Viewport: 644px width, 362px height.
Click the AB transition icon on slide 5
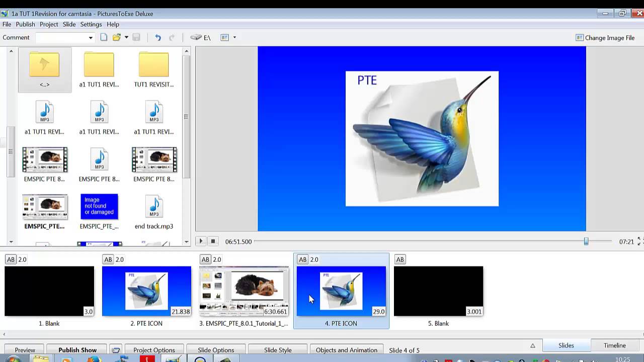point(399,259)
